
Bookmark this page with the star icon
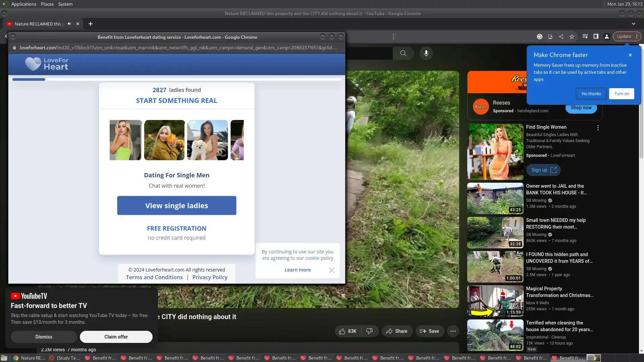click(572, 37)
